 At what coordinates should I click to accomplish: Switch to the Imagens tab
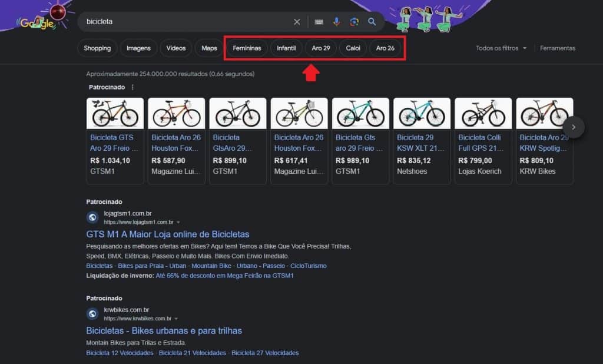(x=138, y=48)
